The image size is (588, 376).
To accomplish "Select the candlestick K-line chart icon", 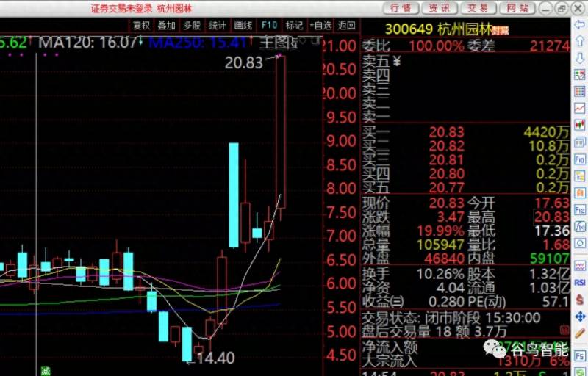I will point(580,125).
